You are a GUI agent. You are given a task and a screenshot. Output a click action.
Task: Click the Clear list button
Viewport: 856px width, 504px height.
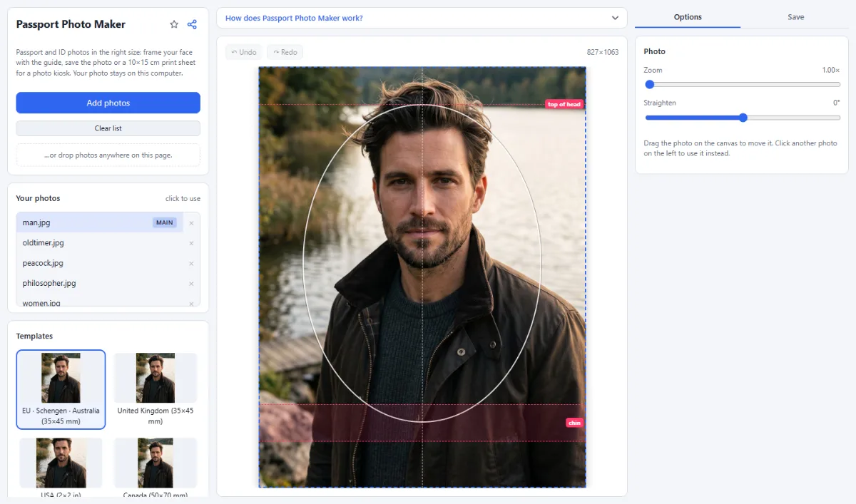[108, 128]
